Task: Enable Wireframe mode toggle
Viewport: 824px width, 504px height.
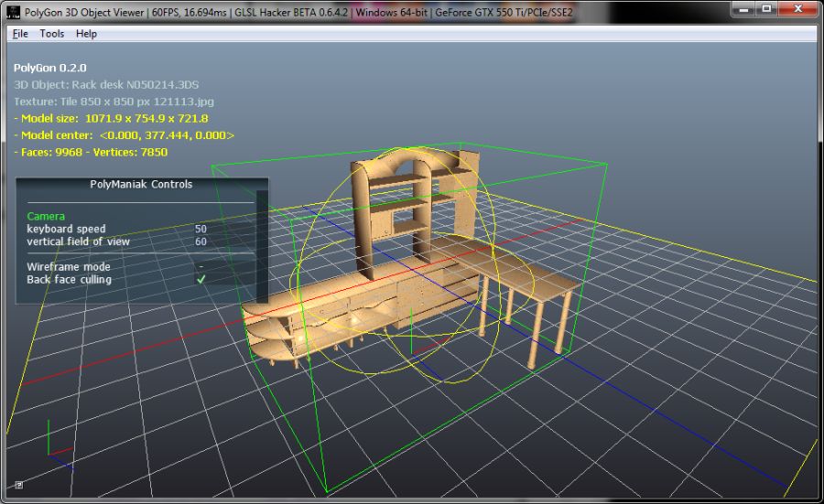Action: (201, 267)
